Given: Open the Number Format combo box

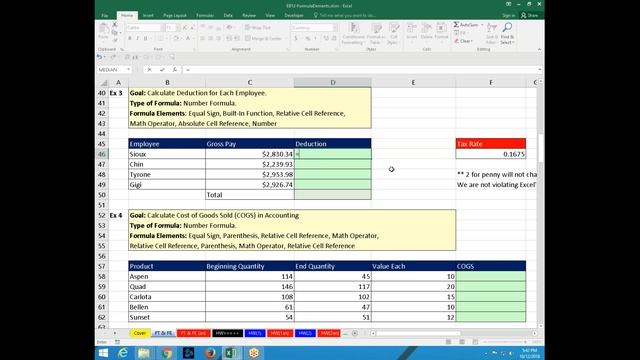Looking at the screenshot, I should click(x=314, y=28).
